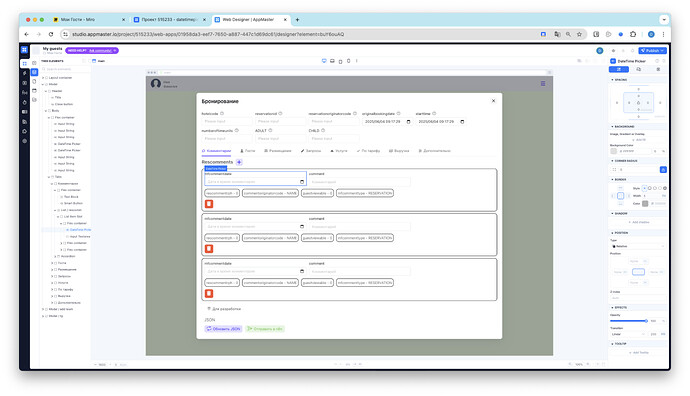Select the first border style radio

click(x=644, y=188)
